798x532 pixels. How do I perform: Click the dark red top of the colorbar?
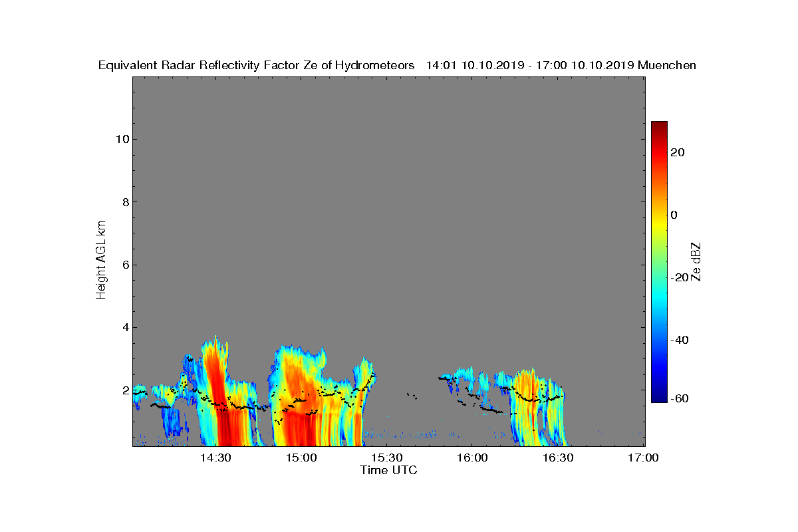coord(659,126)
